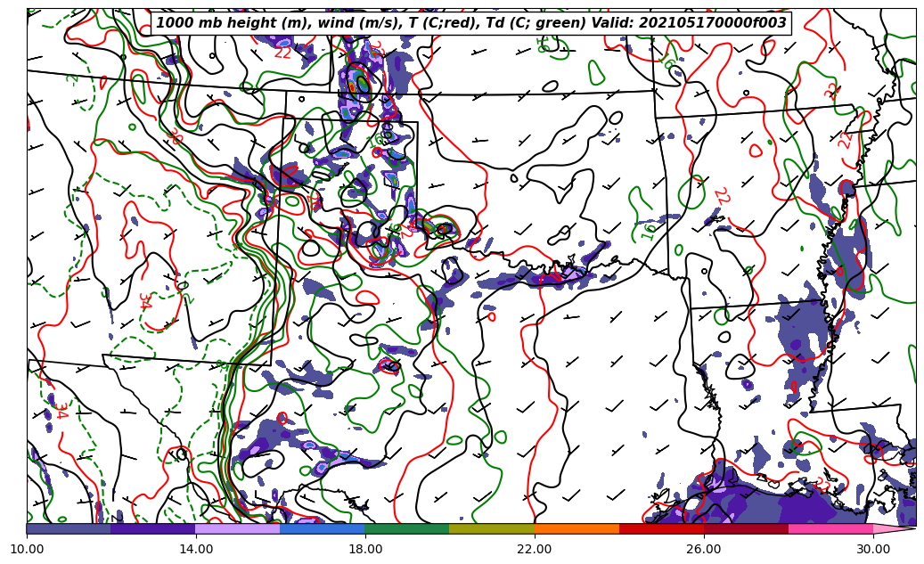Screen dimensions: 924x564
Task: Select the green colorbar segment after 18.00
Action: [407, 528]
